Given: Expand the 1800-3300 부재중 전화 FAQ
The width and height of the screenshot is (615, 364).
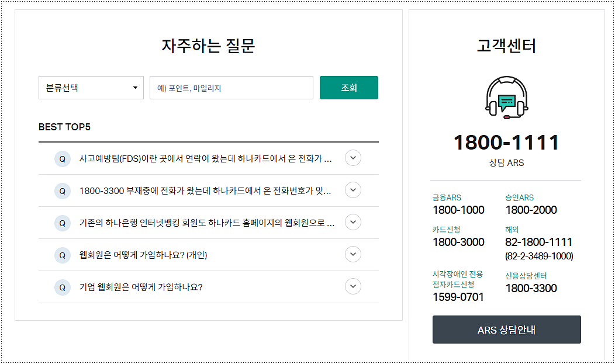Looking at the screenshot, I should click(x=353, y=190).
